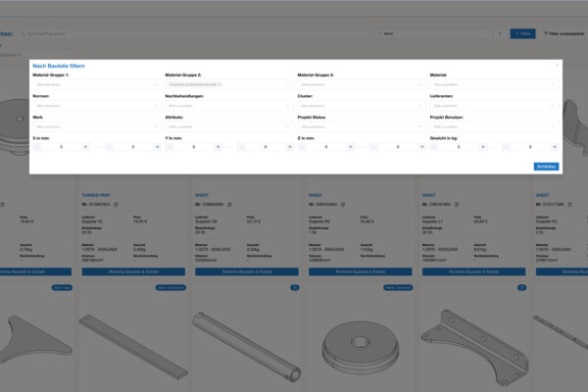This screenshot has width=588, height=392.
Task: Increase the X in mm upper bound
Action: coord(157,147)
